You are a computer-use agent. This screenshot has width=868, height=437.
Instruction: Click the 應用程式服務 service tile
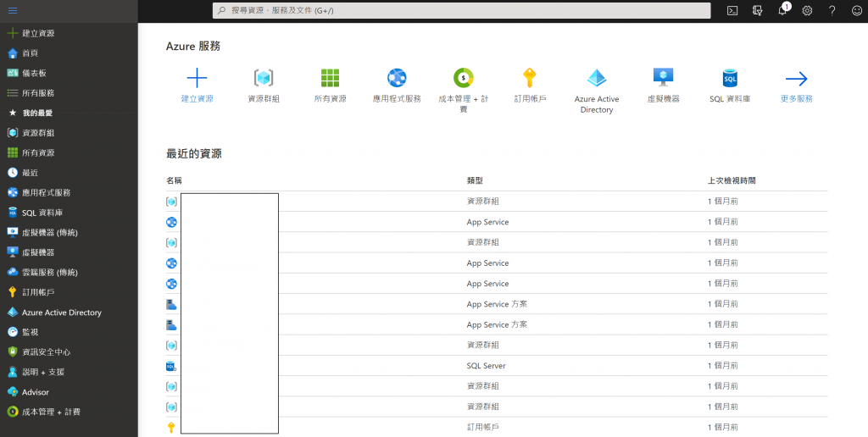397,86
